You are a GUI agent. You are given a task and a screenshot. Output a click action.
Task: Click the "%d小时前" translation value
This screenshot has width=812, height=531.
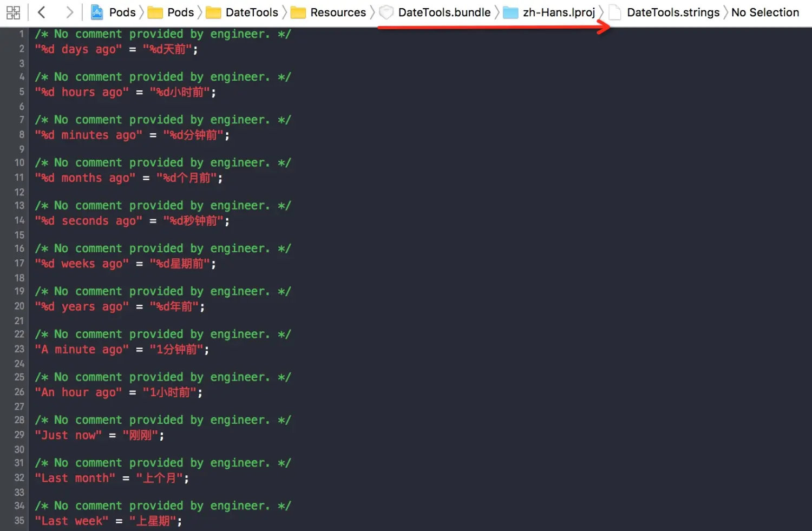[x=180, y=92]
